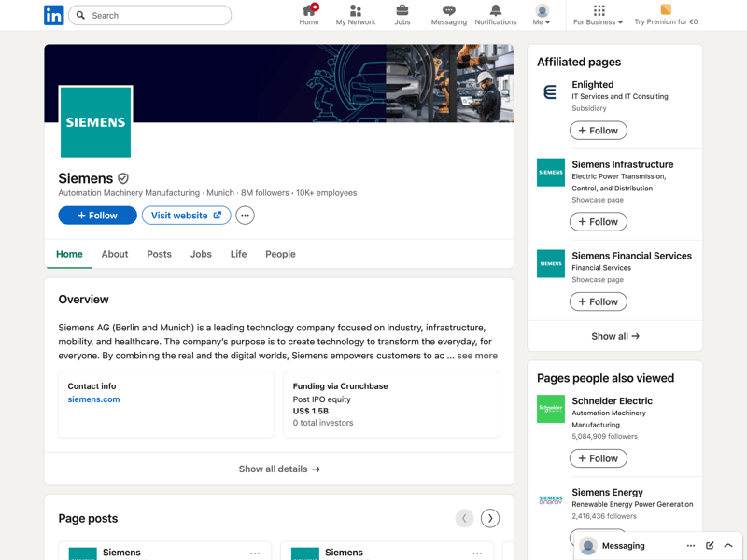Open the Home feed icon
This screenshot has width=747, height=560.
(309, 11)
